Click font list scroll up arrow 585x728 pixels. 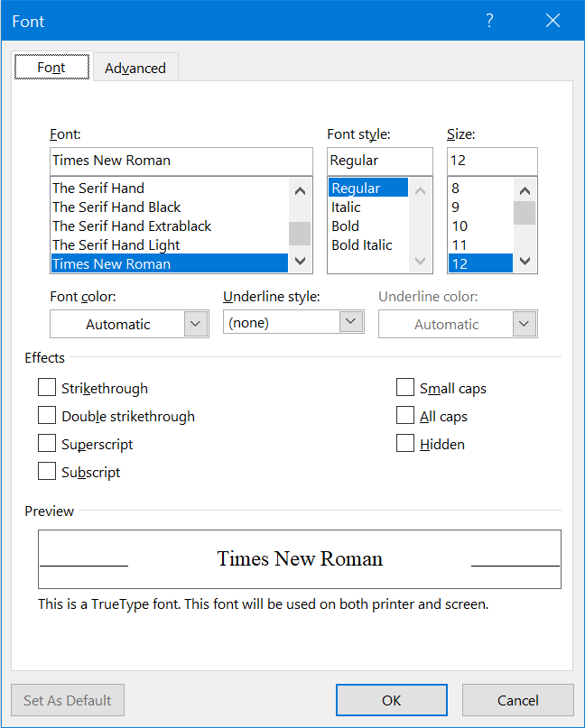pyautogui.click(x=300, y=190)
